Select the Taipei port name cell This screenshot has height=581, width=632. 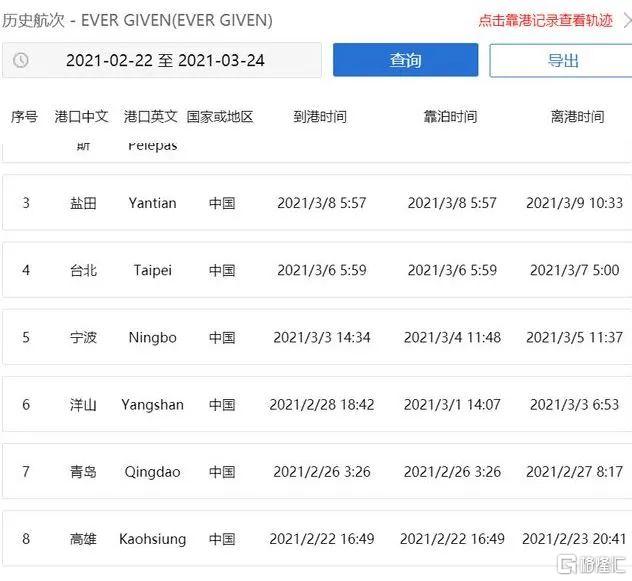[x=152, y=270]
